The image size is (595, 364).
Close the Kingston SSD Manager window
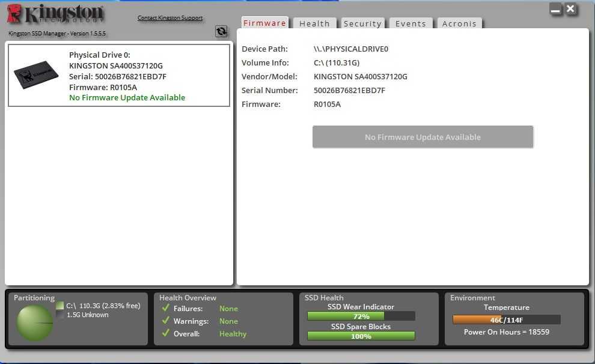coord(570,9)
